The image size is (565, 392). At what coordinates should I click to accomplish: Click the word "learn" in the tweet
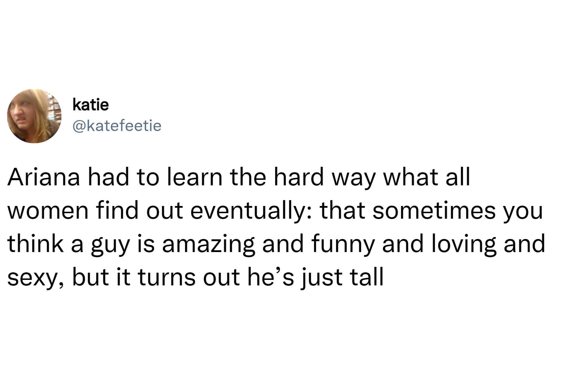194,178
